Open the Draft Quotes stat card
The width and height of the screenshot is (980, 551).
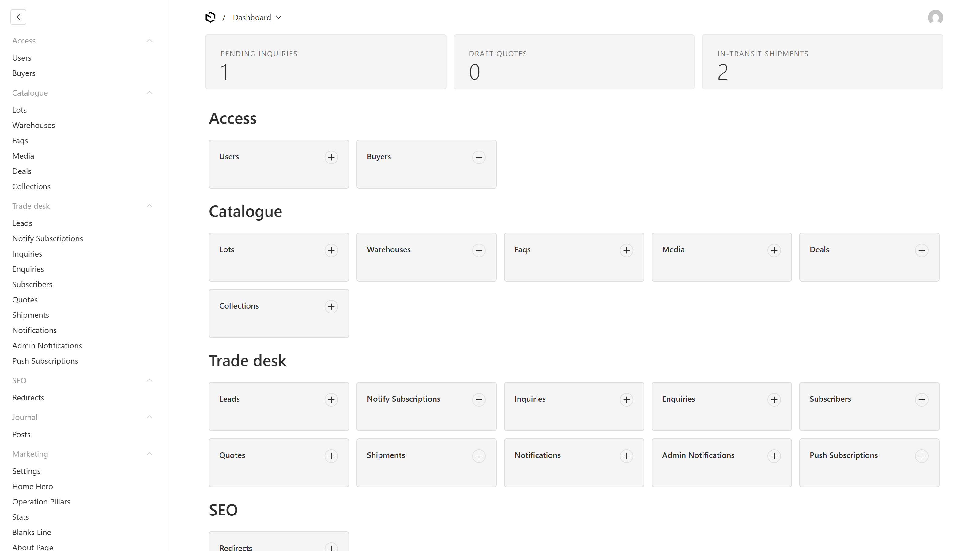point(574,62)
